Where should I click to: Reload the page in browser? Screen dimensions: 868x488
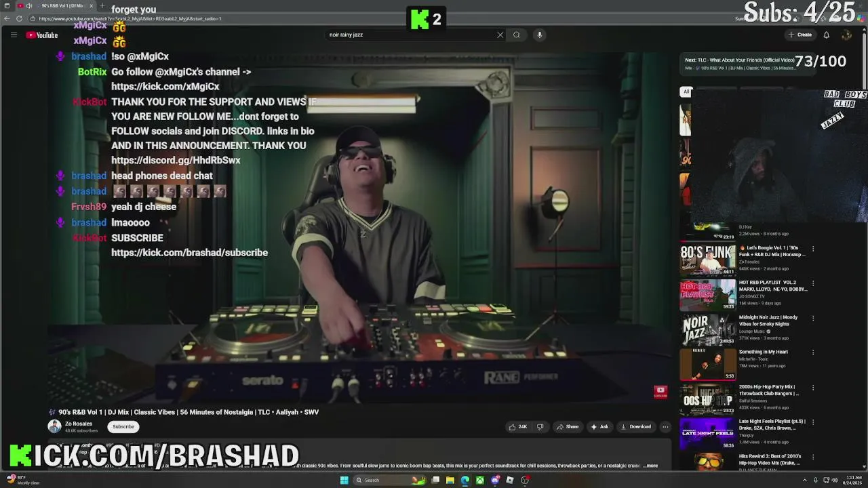pyautogui.click(x=19, y=18)
